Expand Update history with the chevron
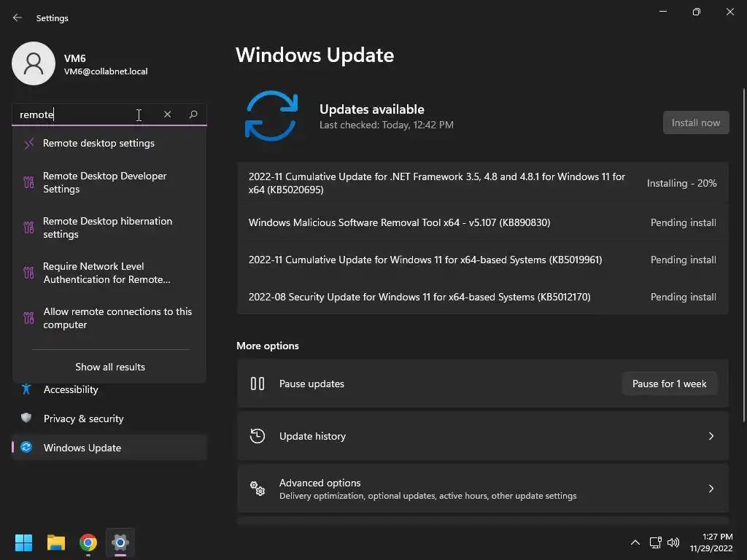 711,436
